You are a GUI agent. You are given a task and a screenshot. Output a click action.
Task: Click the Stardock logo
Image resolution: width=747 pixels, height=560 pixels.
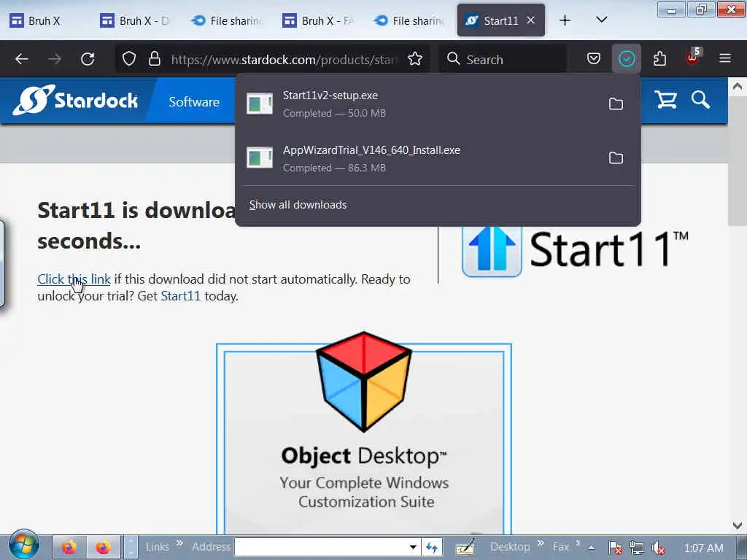point(76,100)
